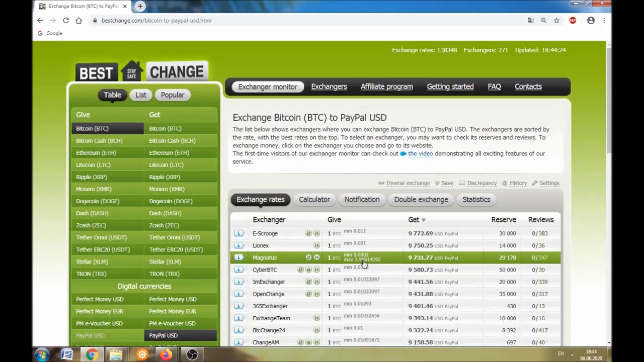Open OBS Studio from taskbar

tap(192, 354)
